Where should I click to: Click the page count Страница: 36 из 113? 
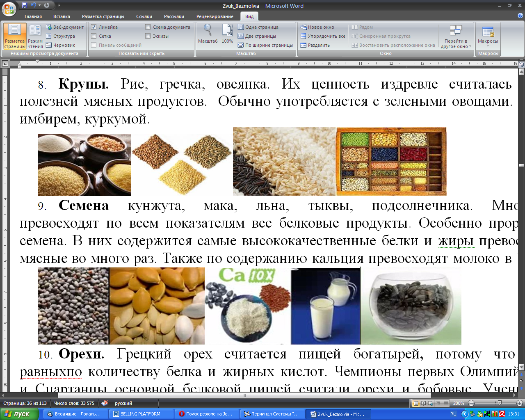click(x=25, y=403)
